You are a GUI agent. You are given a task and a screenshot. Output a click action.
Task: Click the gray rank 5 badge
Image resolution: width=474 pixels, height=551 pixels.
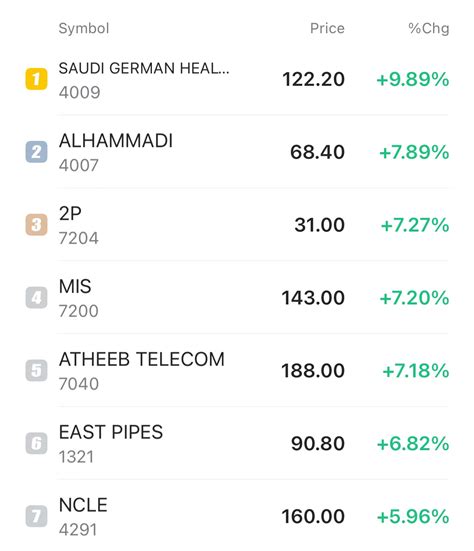36,370
